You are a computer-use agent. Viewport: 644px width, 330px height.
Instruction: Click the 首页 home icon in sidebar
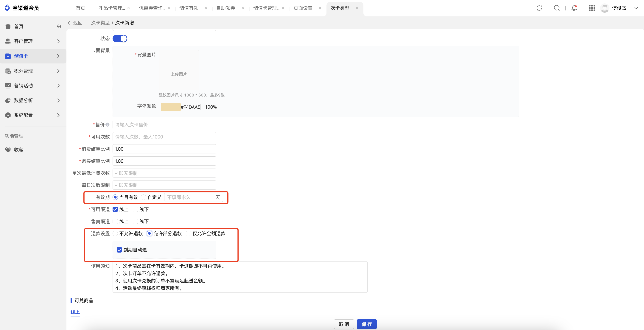[8, 26]
